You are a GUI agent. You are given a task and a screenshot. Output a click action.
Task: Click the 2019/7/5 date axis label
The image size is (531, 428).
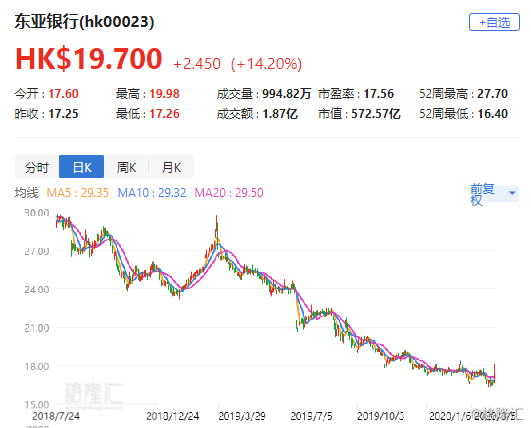311,416
